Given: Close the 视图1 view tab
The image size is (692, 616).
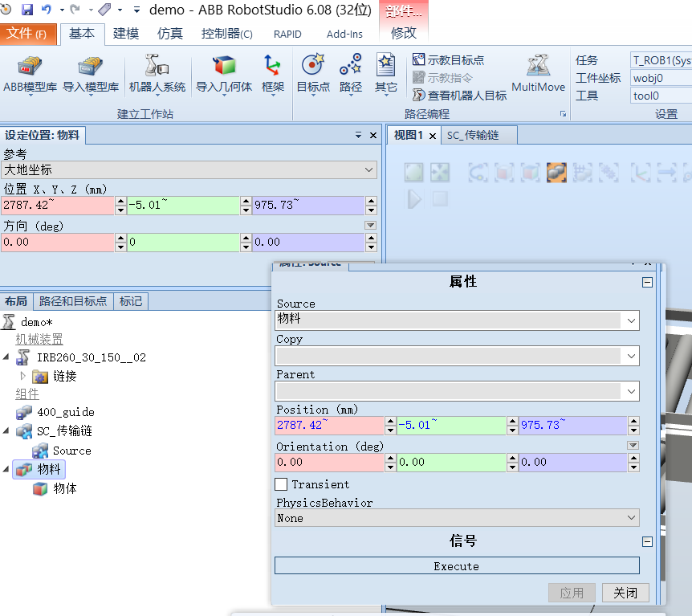Looking at the screenshot, I should [433, 136].
